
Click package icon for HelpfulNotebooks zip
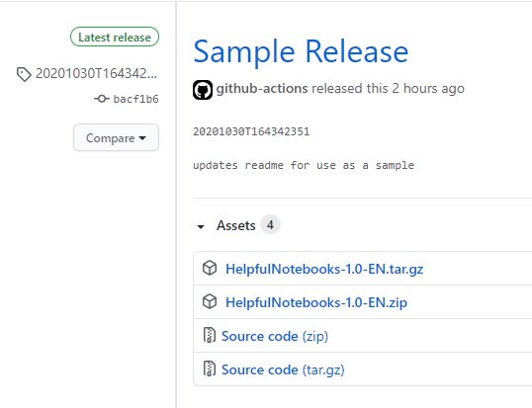210,301
